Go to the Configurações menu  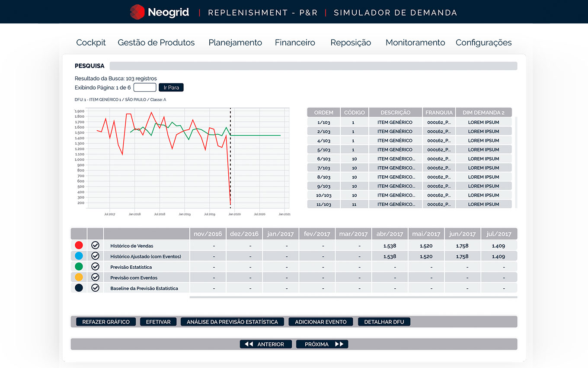click(x=483, y=42)
